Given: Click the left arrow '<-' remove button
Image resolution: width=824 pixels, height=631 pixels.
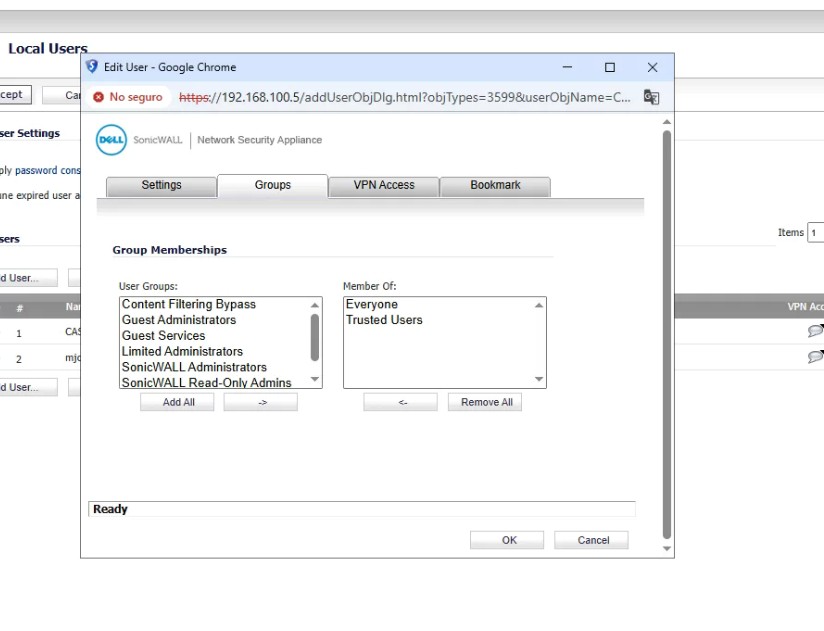Looking at the screenshot, I should [x=400, y=402].
